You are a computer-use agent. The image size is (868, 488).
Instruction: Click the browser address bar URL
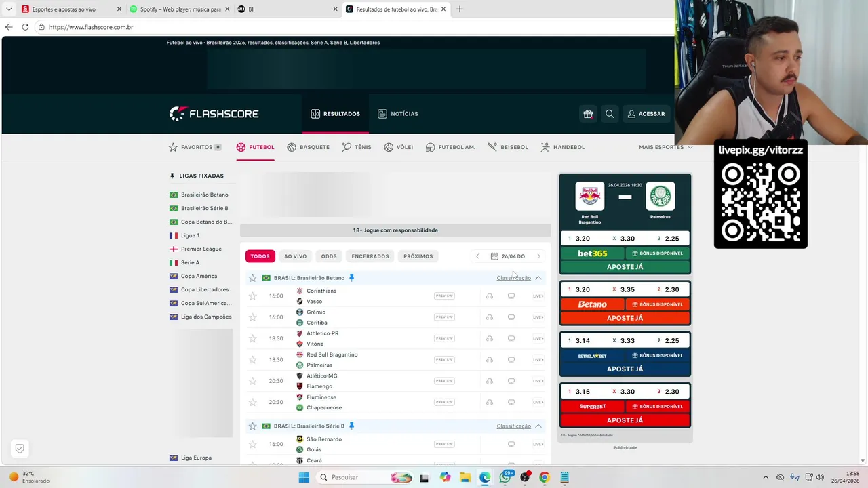coord(91,27)
